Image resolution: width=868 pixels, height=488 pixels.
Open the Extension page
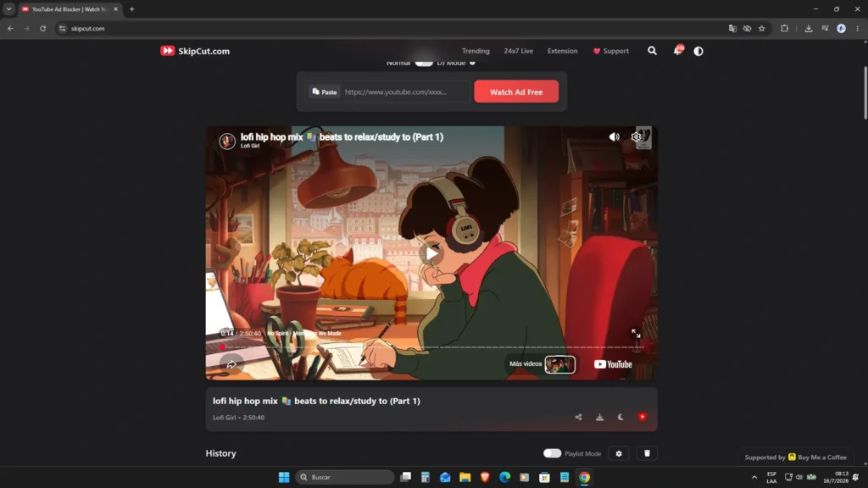point(562,51)
